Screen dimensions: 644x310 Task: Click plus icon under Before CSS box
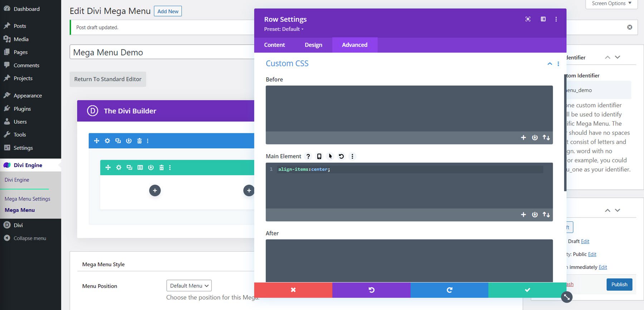pos(523,138)
